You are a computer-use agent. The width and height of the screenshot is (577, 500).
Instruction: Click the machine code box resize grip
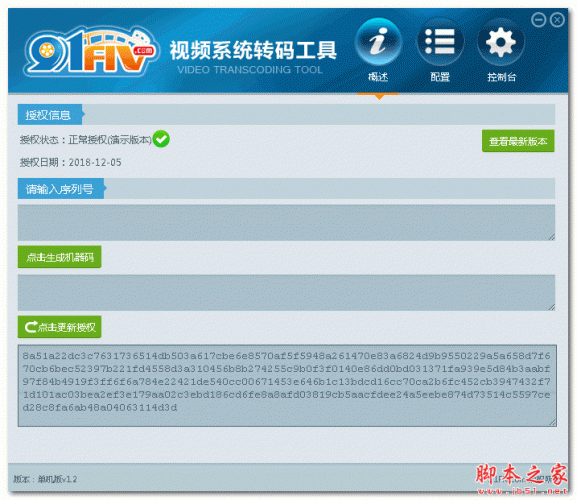(x=551, y=307)
